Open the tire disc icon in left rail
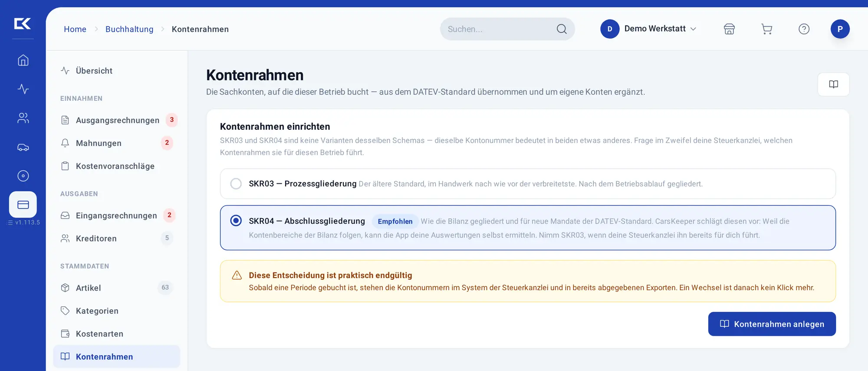The image size is (868, 371). 23,176
